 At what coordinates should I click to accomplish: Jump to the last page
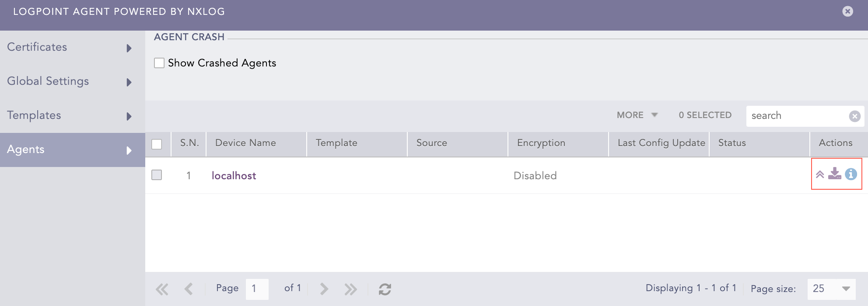pyautogui.click(x=350, y=289)
